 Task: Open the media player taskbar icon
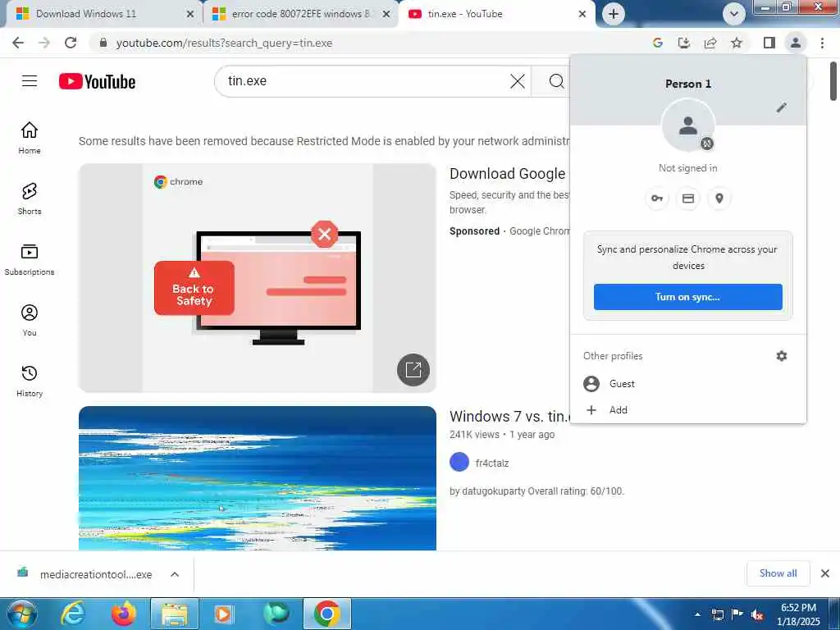(223, 614)
